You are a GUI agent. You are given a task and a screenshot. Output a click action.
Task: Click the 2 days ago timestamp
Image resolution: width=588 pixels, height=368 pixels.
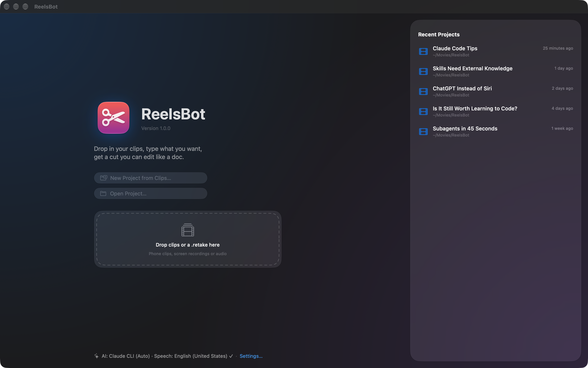pyautogui.click(x=562, y=88)
